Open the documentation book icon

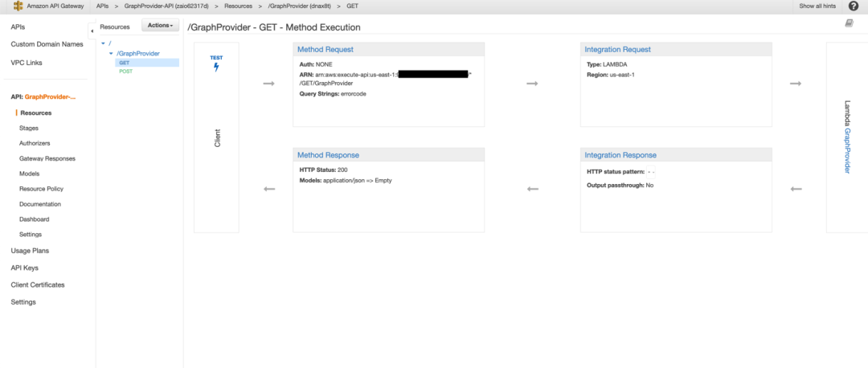[x=850, y=23]
